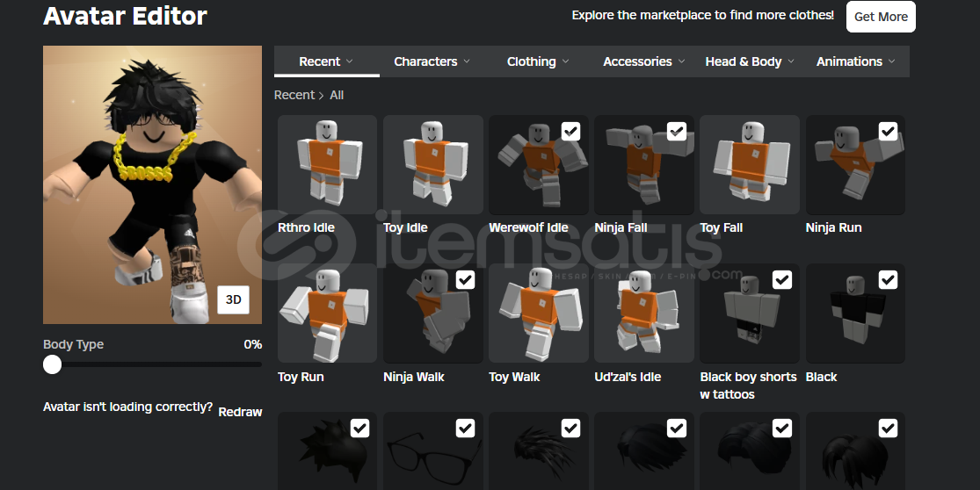
Task: Select the Toy Walk animation thumbnail
Action: pos(538,313)
